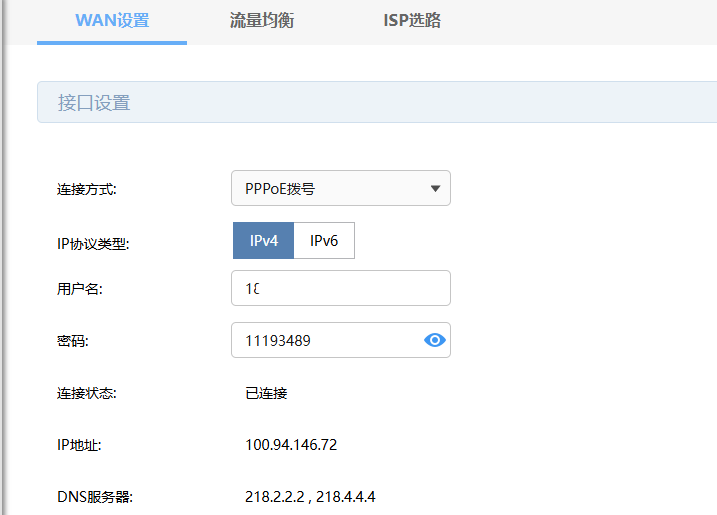Viewport: 717px width, 515px height.
Task: Switch to the IPv6 protocol option
Action: [x=324, y=241]
